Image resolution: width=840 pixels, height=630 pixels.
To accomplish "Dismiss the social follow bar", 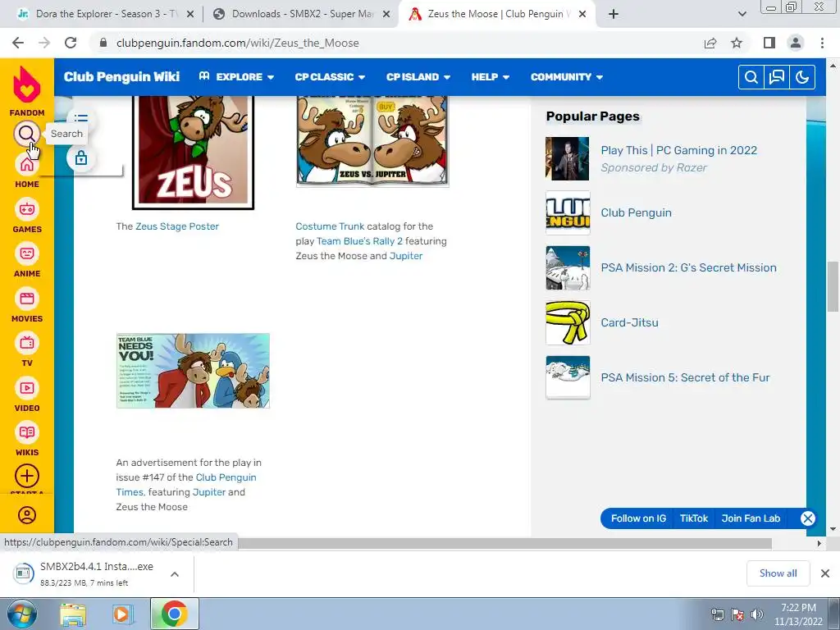I will click(x=808, y=518).
